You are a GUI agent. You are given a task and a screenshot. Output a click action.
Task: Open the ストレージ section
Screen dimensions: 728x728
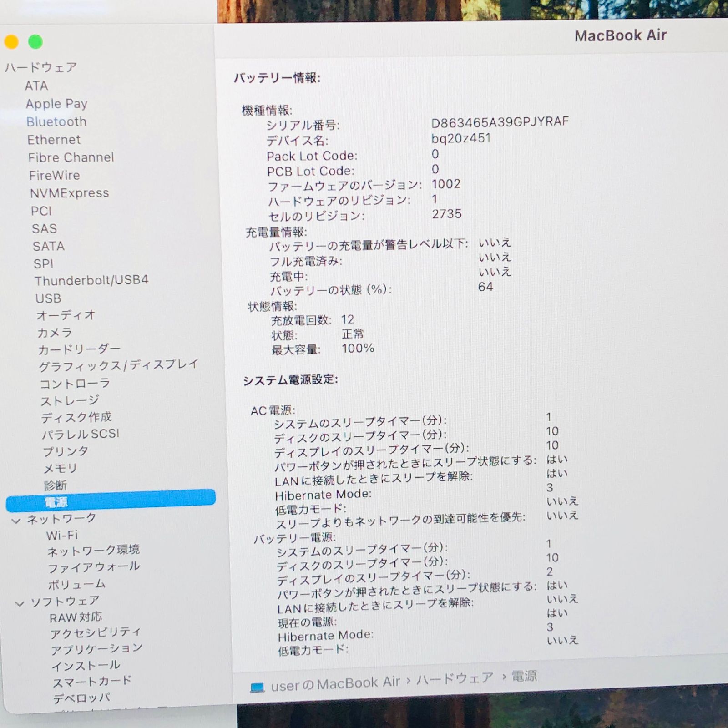click(70, 400)
